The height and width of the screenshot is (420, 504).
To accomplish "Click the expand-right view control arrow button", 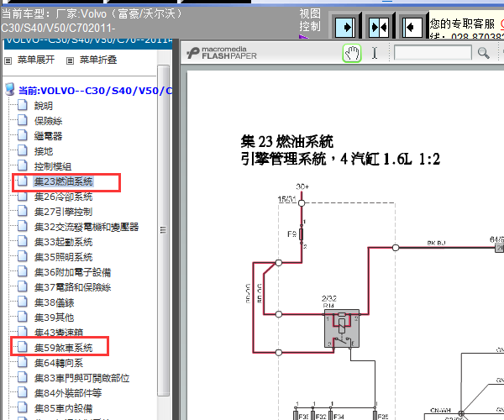I will click(x=345, y=28).
